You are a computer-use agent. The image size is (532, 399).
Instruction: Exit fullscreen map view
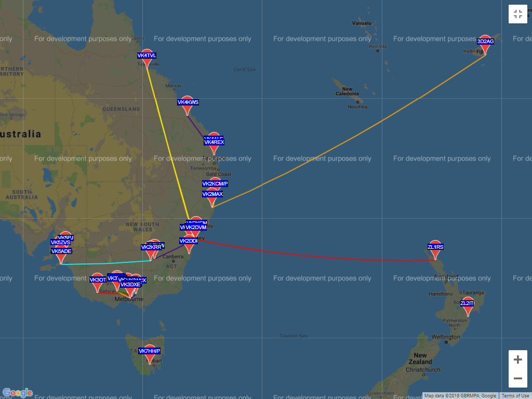click(x=517, y=14)
